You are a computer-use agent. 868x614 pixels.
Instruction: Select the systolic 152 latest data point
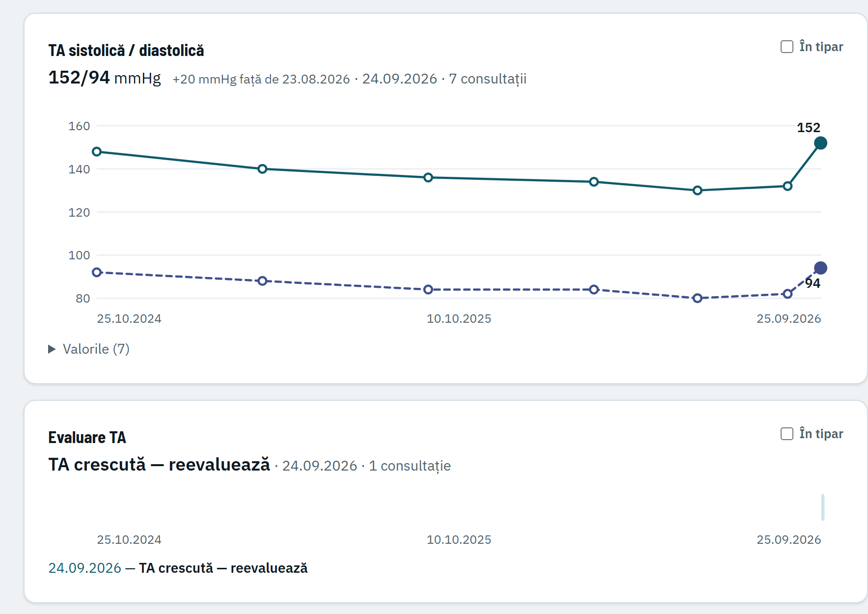coord(820,143)
